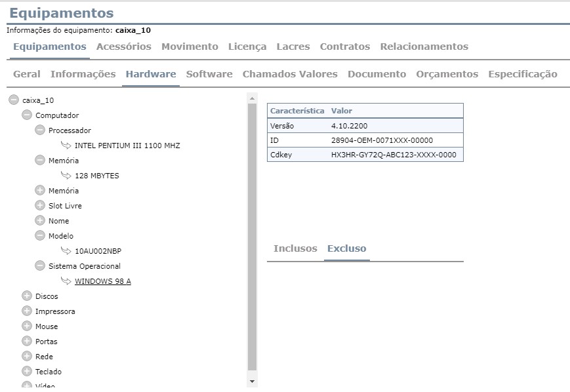Expand the Portas node
Image resolution: width=570 pixels, height=392 pixels.
click(27, 342)
